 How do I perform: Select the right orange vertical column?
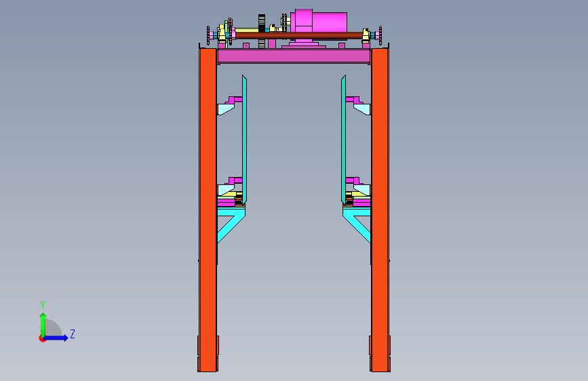pyautogui.click(x=380, y=210)
